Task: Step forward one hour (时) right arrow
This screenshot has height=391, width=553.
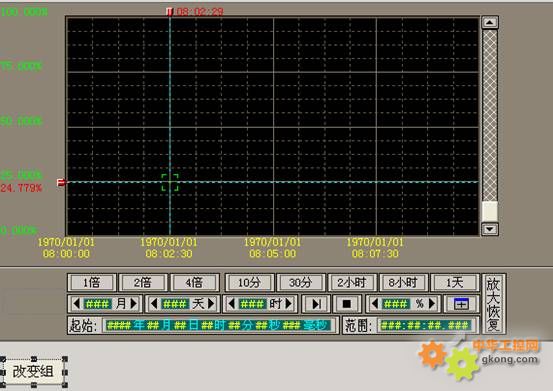Action: pyautogui.click(x=289, y=304)
